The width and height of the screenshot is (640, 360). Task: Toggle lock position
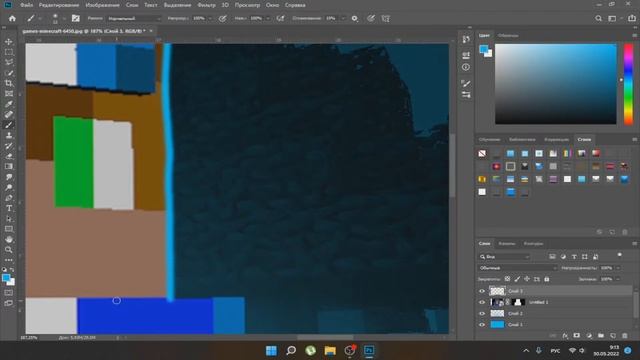pyautogui.click(x=527, y=279)
